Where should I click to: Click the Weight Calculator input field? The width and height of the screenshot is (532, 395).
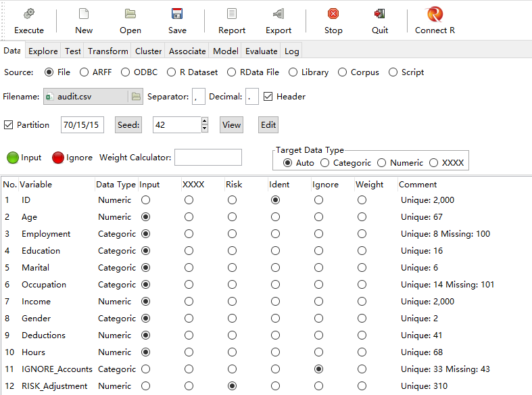pos(208,158)
